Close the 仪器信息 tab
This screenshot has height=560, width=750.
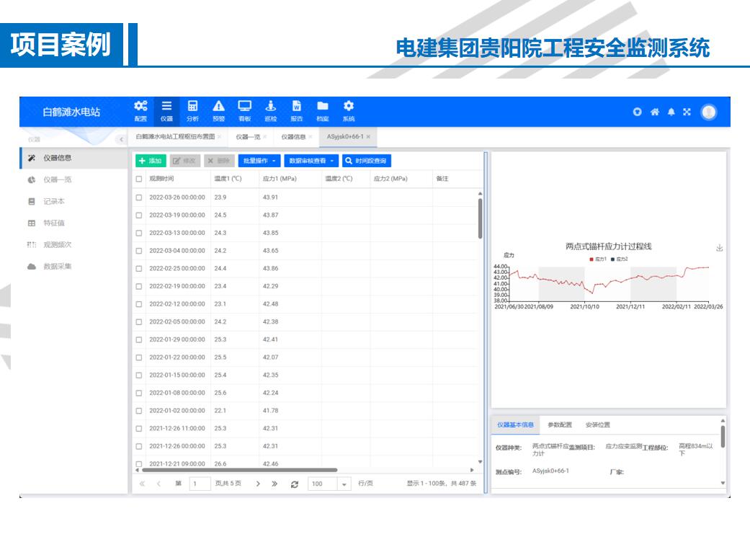coord(311,137)
